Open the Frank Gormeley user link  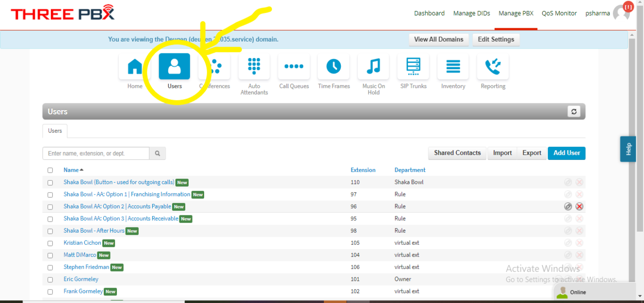coord(83,291)
